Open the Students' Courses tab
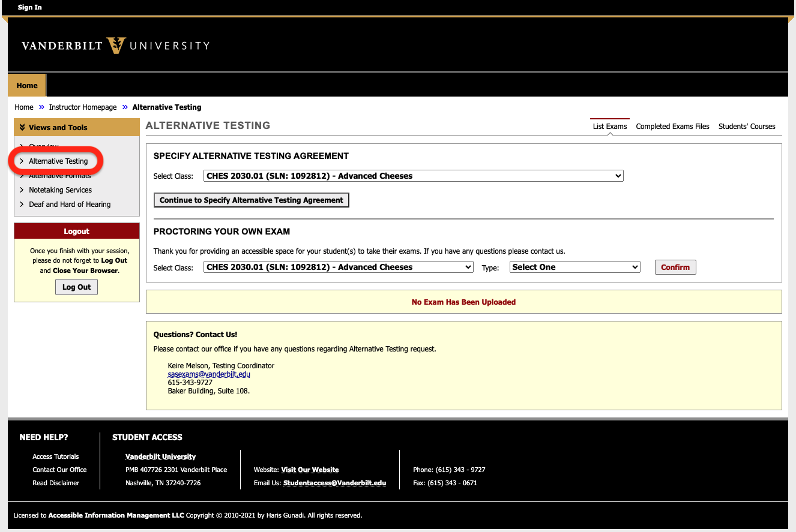The width and height of the screenshot is (796, 532). point(747,126)
